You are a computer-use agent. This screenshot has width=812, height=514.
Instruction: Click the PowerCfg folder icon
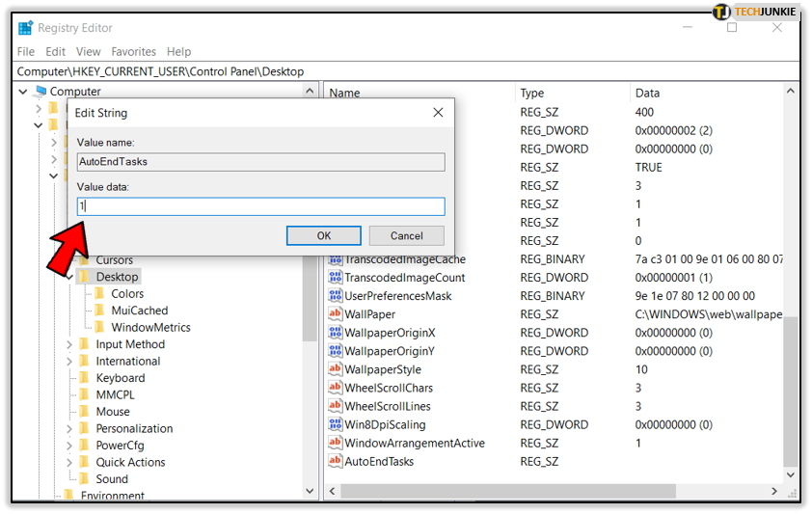click(x=85, y=446)
